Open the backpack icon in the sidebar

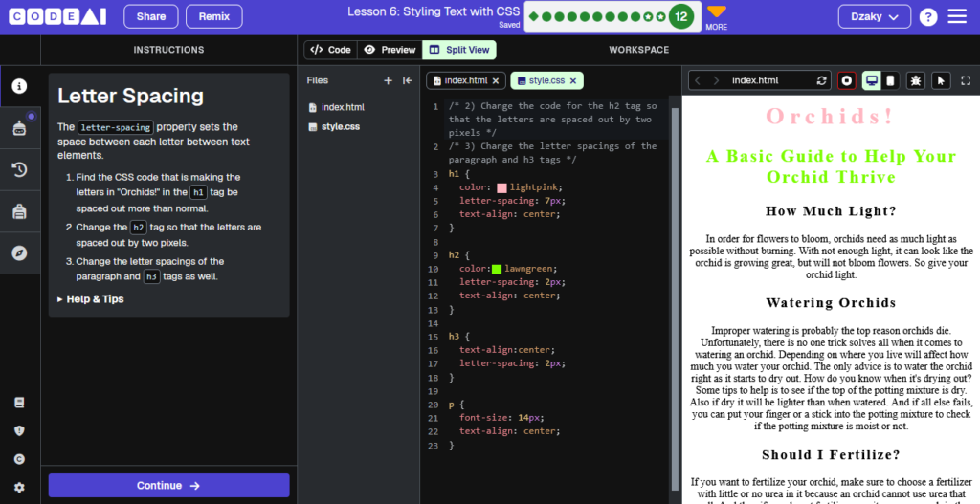pos(19,211)
